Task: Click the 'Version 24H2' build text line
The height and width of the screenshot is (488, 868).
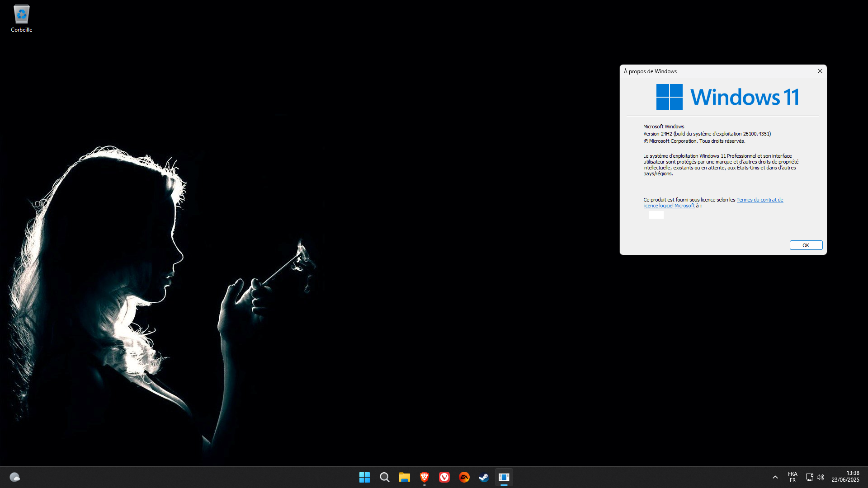Action: pos(707,134)
